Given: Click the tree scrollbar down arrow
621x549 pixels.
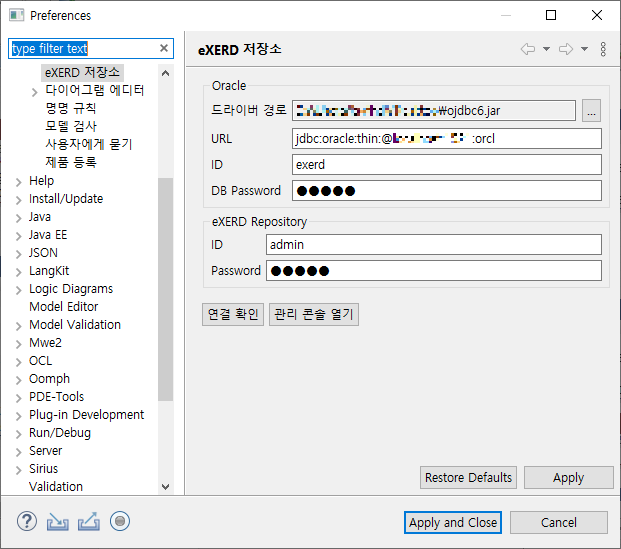Looking at the screenshot, I should [x=166, y=486].
